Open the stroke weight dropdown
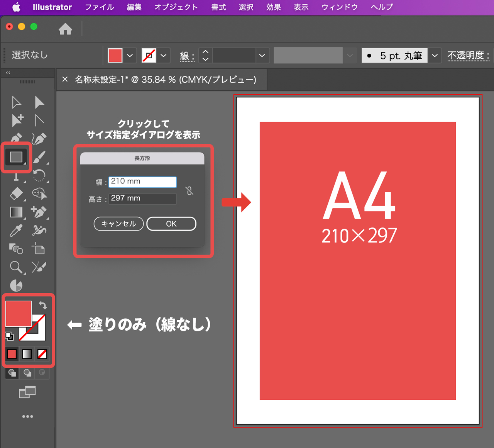The width and height of the screenshot is (494, 448). click(x=262, y=55)
